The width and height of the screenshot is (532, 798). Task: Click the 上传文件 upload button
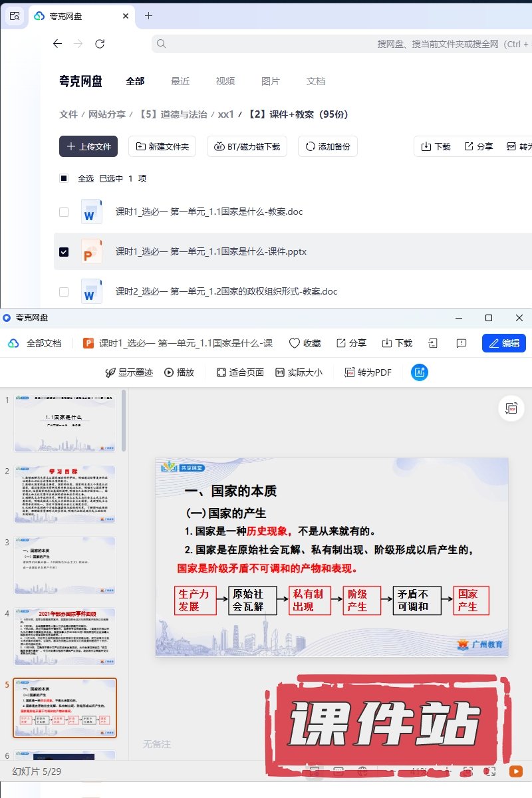[x=88, y=146]
